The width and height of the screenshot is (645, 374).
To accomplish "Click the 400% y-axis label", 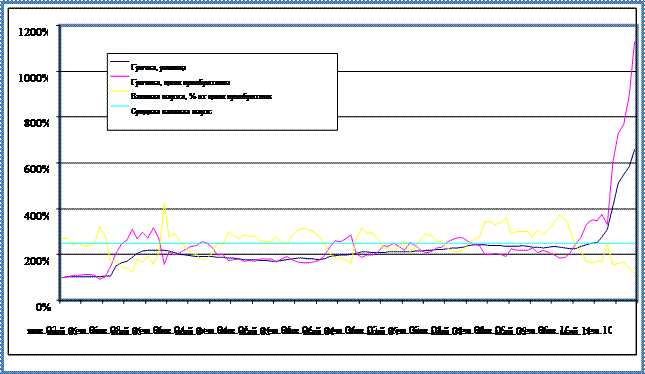I will (x=36, y=215).
